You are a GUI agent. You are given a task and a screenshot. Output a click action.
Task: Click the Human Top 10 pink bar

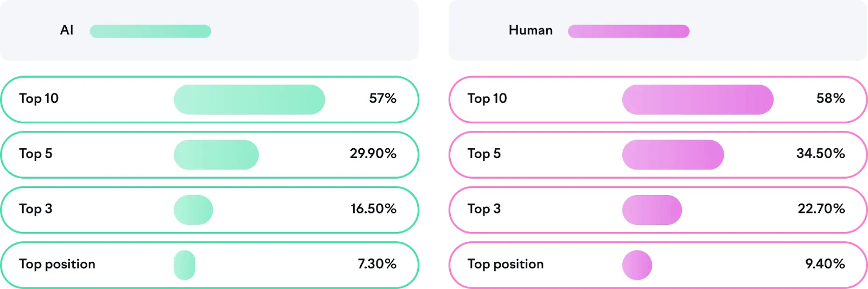click(x=698, y=99)
